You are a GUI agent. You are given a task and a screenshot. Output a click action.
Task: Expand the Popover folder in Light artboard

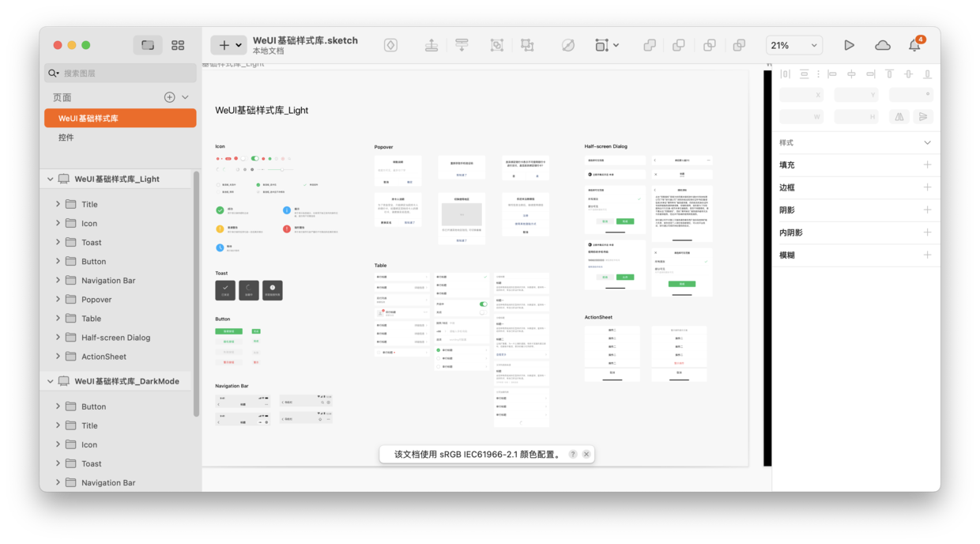point(58,299)
